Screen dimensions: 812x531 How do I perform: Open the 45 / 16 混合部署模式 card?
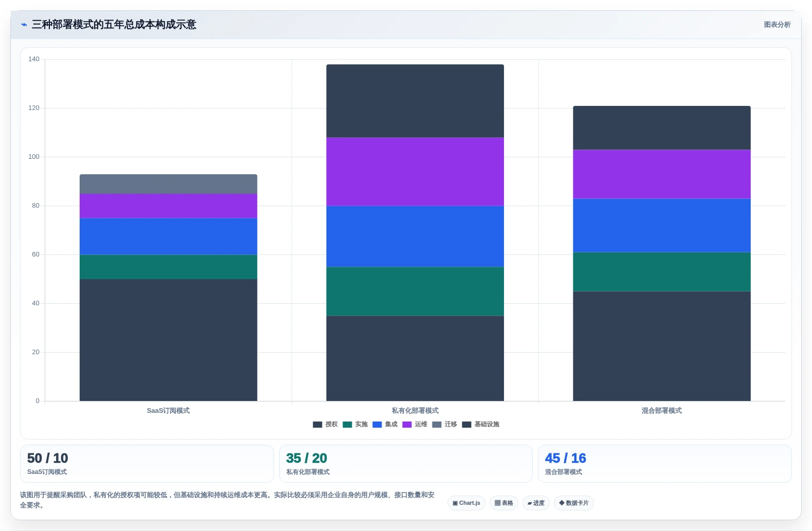click(x=664, y=464)
